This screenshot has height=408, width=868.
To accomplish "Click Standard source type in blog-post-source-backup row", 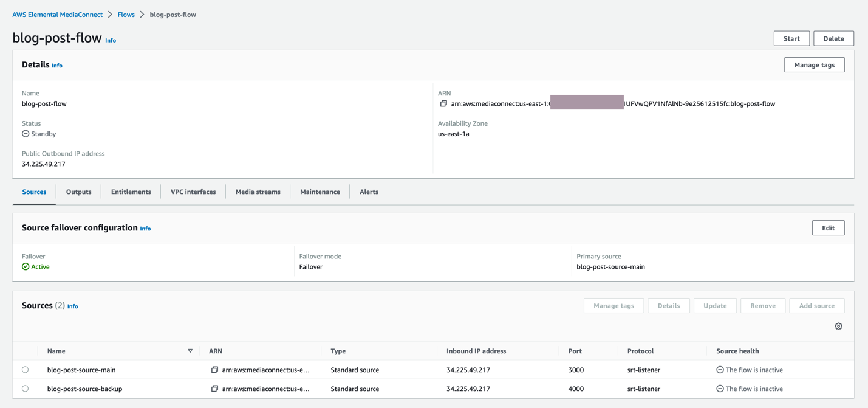I will [355, 389].
